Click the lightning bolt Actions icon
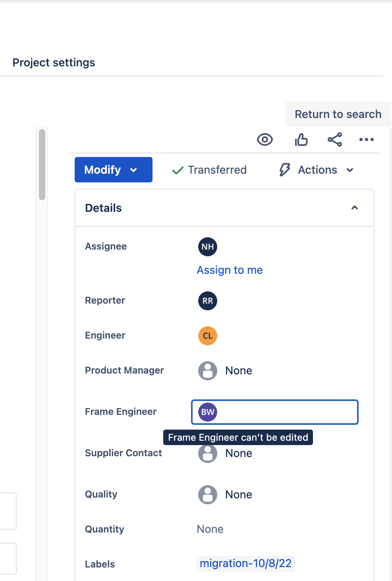This screenshot has width=392, height=581. [x=285, y=170]
